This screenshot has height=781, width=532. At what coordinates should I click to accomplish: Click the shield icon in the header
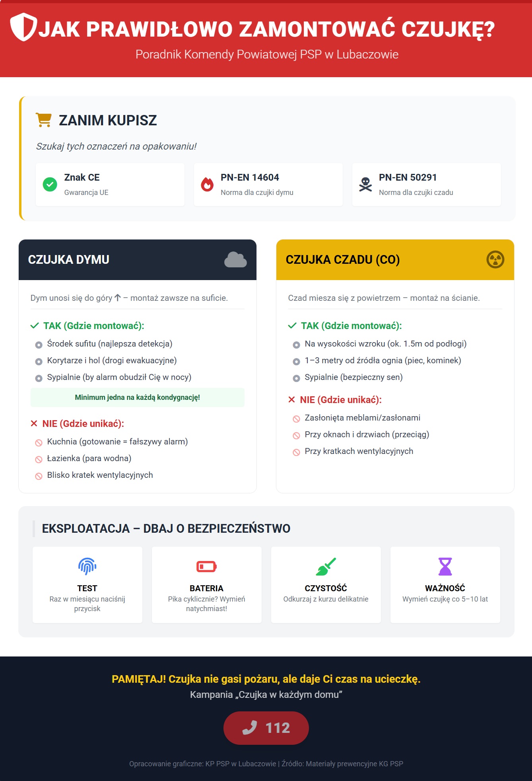(x=23, y=27)
